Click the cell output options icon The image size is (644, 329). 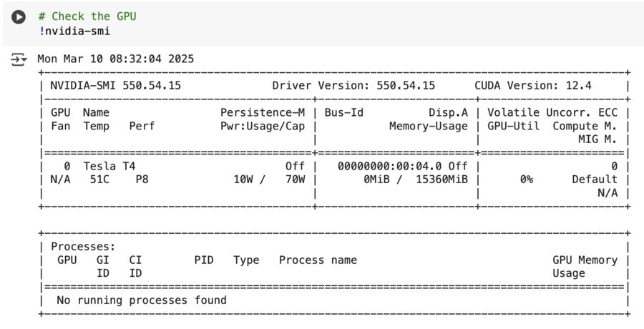(x=19, y=59)
